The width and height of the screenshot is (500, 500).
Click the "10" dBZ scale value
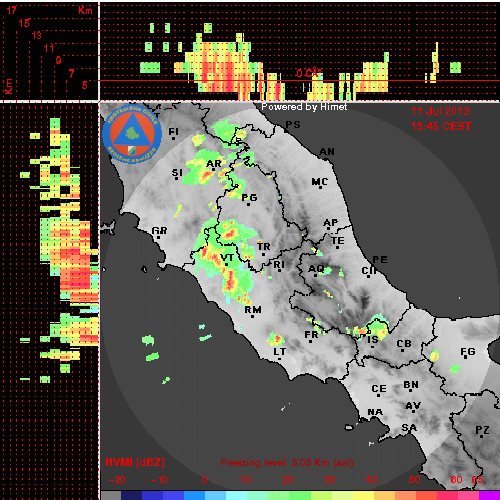pyautogui.click(x=246, y=480)
